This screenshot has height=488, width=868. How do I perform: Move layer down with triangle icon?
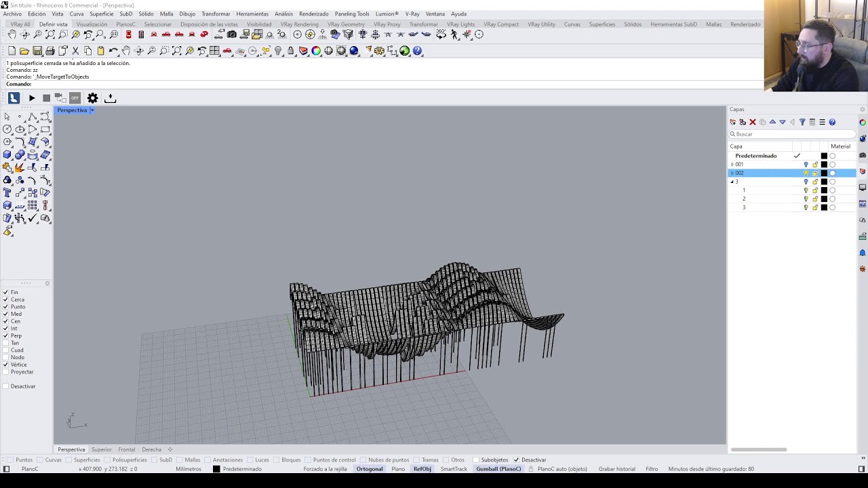tap(783, 122)
